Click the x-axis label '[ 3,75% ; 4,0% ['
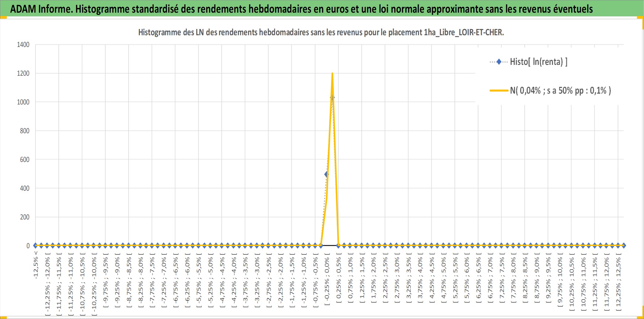 click(420, 278)
